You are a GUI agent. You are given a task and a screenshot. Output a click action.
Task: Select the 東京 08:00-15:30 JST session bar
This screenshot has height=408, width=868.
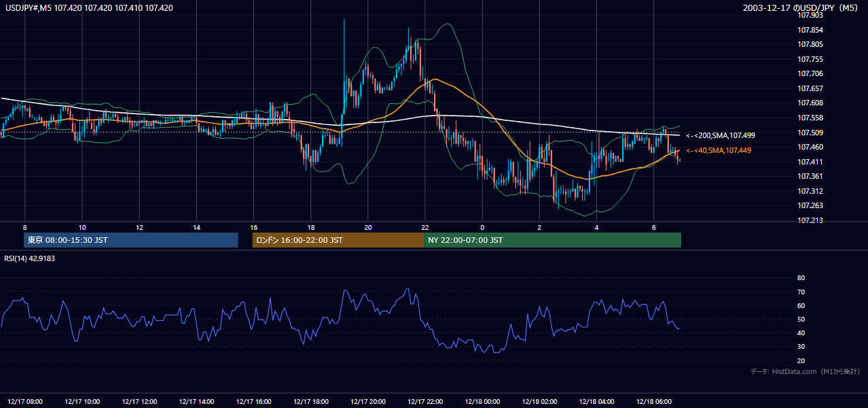(x=131, y=240)
